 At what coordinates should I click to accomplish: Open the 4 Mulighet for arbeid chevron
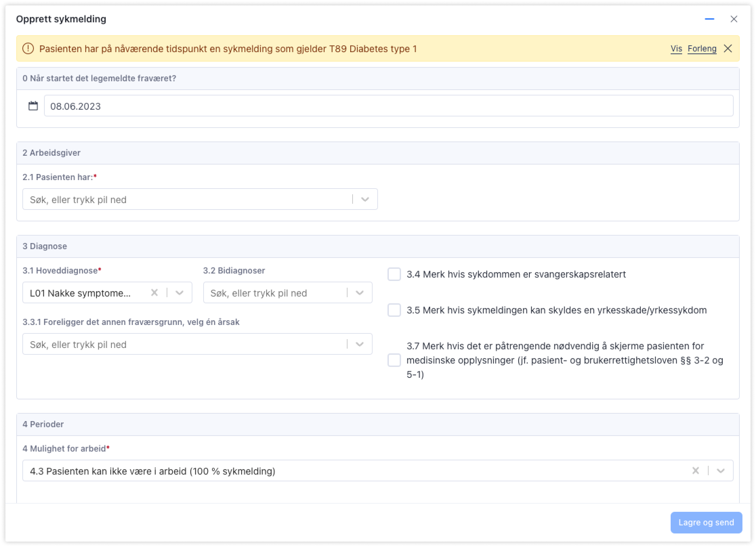coord(721,471)
